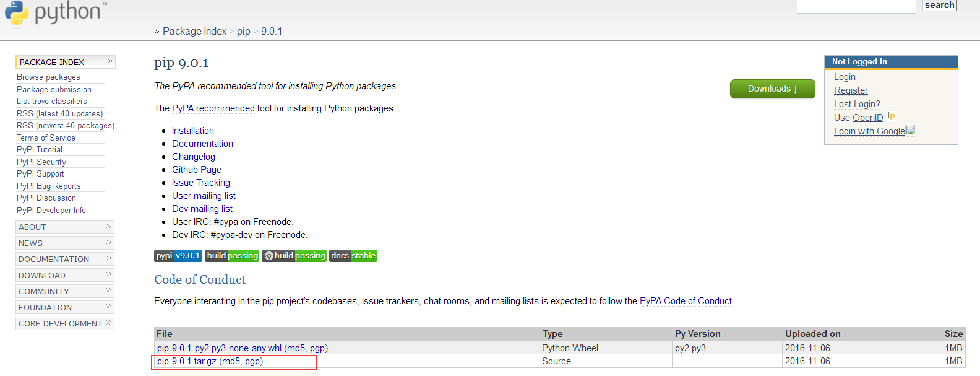The height and width of the screenshot is (376, 980).
Task: Click the docs stable badge
Action: (353, 256)
